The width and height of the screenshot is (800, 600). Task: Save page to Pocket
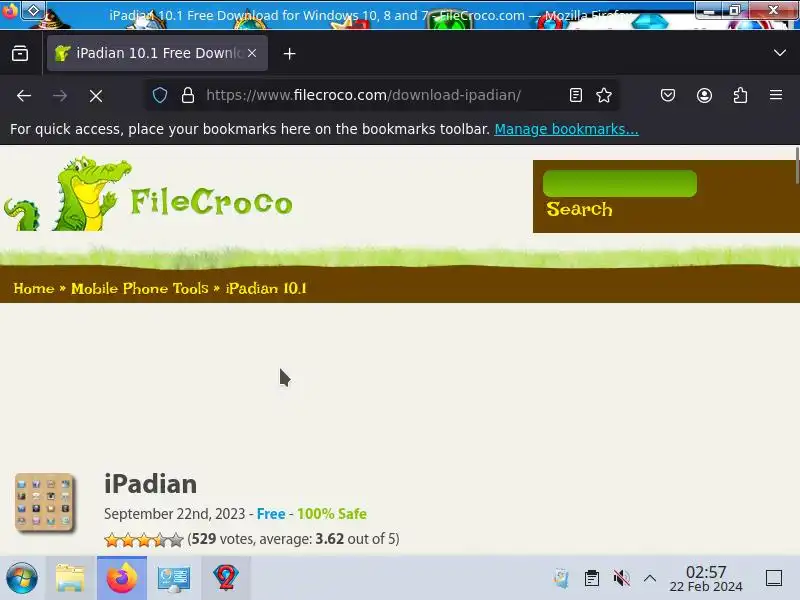pyautogui.click(x=668, y=95)
